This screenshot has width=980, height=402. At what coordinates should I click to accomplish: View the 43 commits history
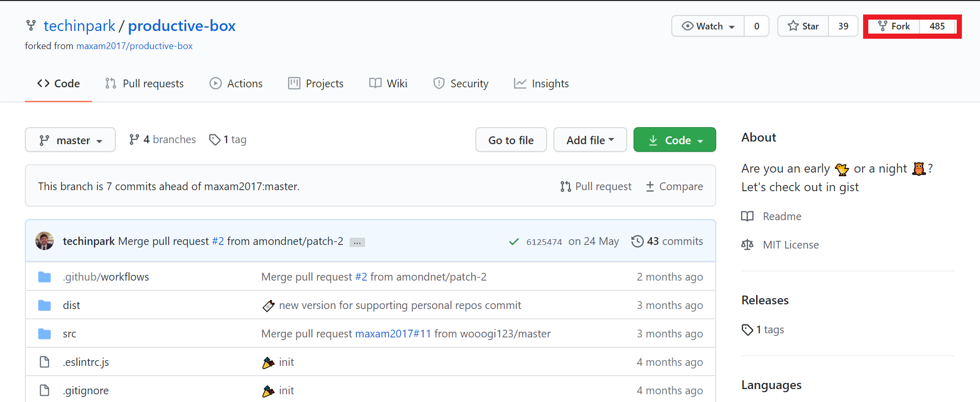pos(667,241)
